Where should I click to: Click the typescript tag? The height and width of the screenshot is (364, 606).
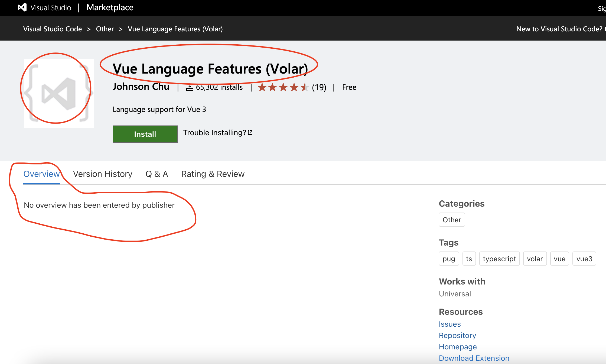499,259
